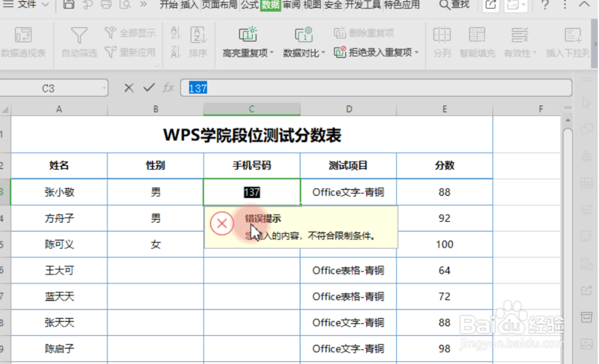Click the score cell showing 64
Image resolution: width=599 pixels, height=364 pixels.
click(x=444, y=271)
